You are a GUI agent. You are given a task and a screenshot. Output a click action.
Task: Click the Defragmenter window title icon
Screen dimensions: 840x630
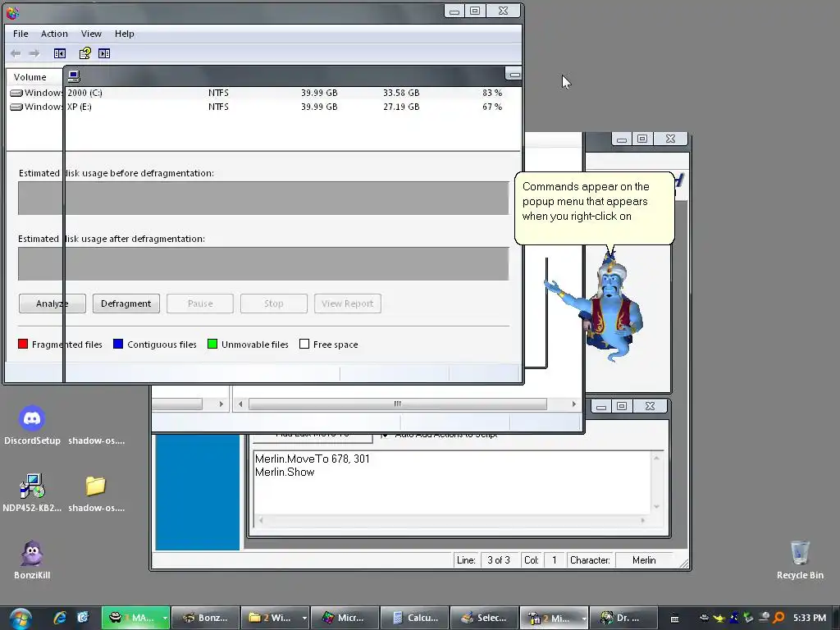coord(12,11)
